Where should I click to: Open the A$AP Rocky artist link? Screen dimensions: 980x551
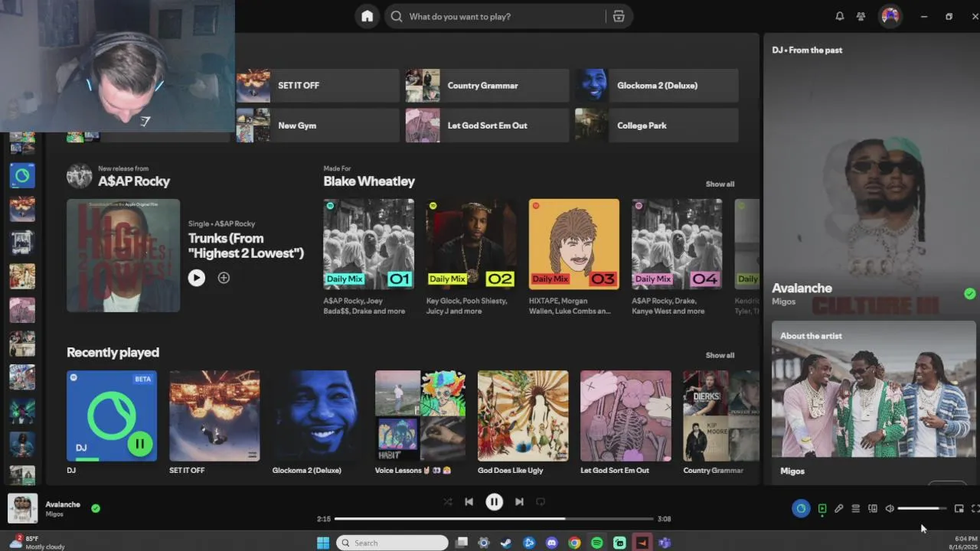(134, 181)
